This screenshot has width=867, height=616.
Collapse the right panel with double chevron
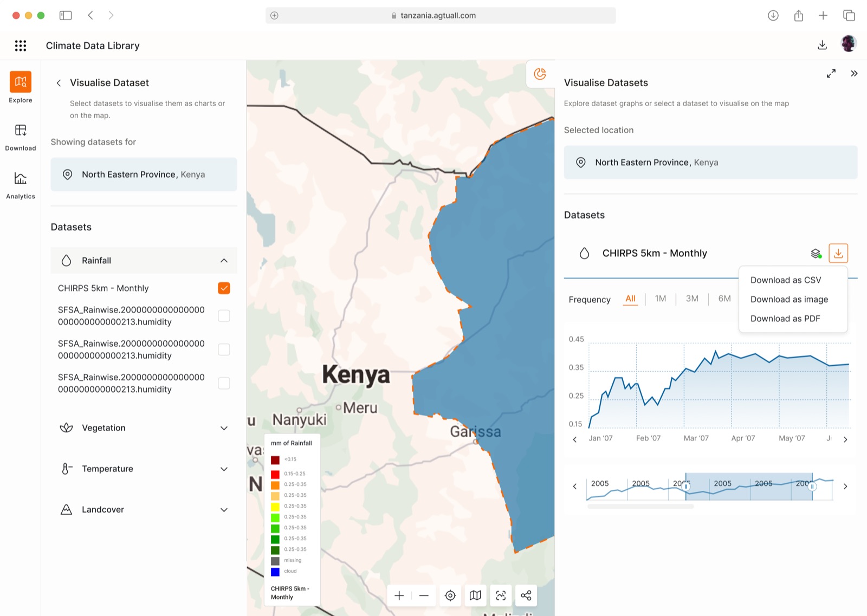(x=854, y=74)
